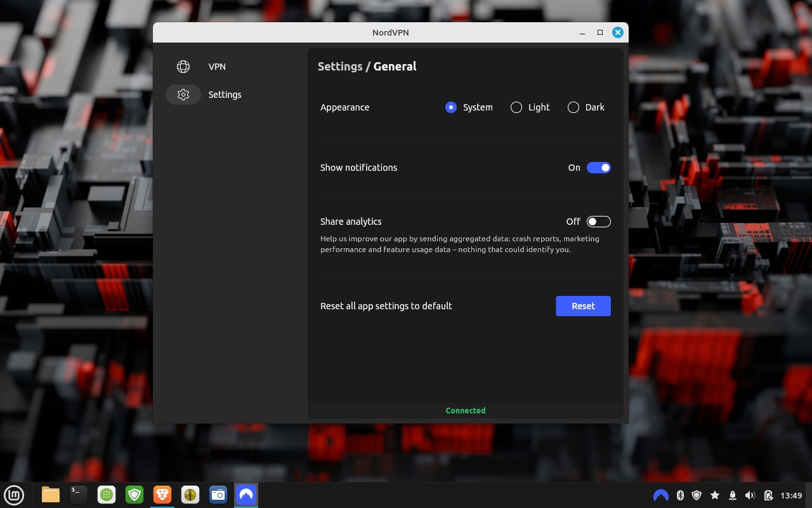The image size is (812, 508).
Task: Click the shield icon in system tray
Action: pyautogui.click(x=697, y=495)
